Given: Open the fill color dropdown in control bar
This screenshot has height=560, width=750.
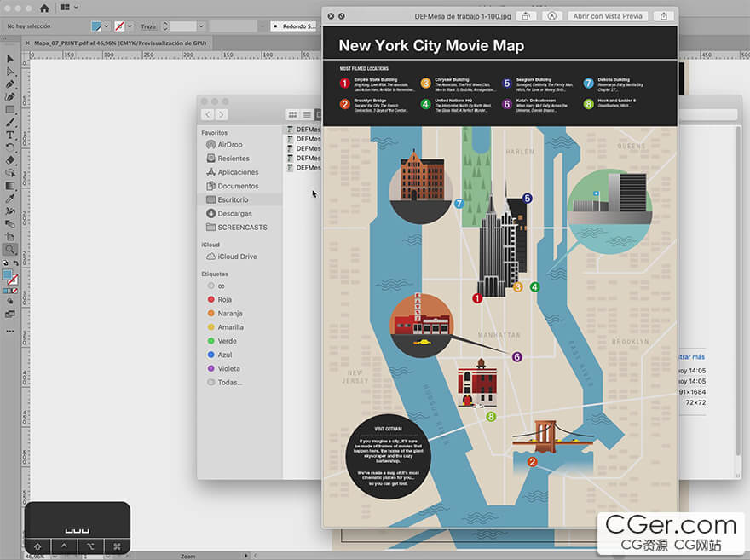Looking at the screenshot, I should click(107, 26).
